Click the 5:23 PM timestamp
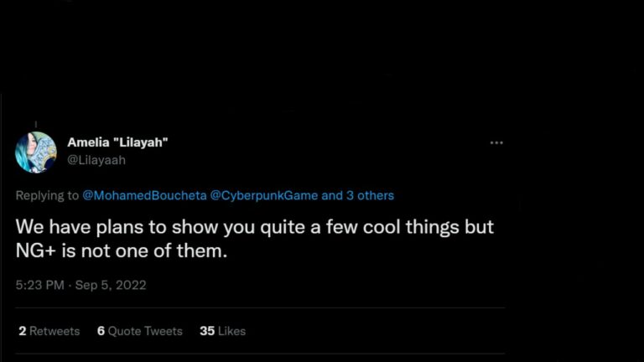 click(x=39, y=285)
